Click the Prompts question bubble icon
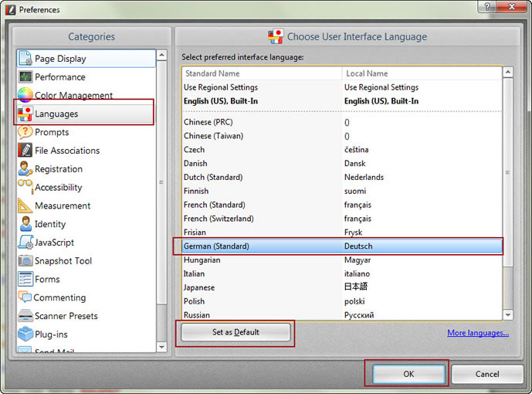The width and height of the screenshot is (532, 394). tap(25, 132)
